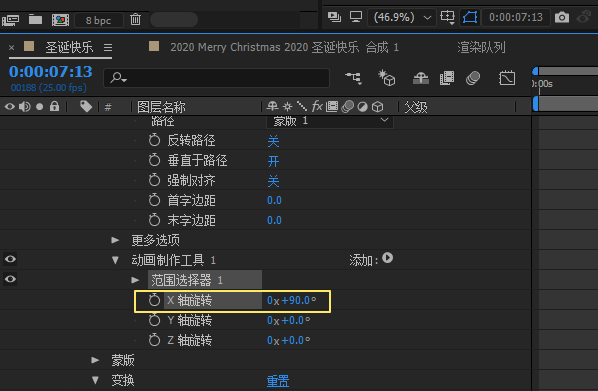Click the lock column header
Screen dimensions: 598x391
tap(55, 106)
